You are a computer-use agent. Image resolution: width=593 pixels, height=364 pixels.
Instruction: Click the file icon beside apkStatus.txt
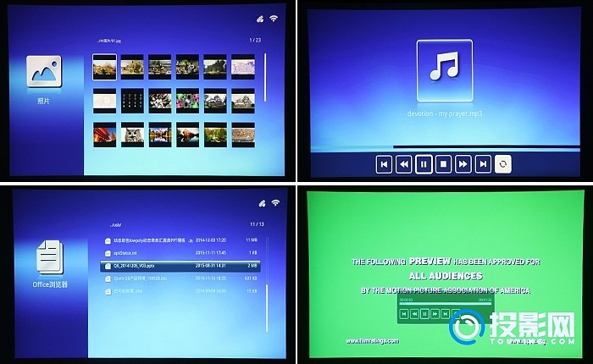[108, 253]
